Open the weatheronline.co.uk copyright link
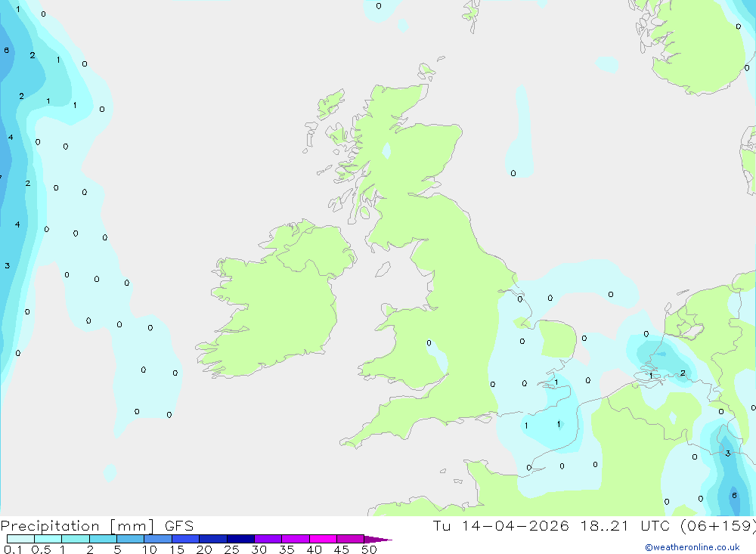Image resolution: width=756 pixels, height=554 pixels. pyautogui.click(x=692, y=547)
